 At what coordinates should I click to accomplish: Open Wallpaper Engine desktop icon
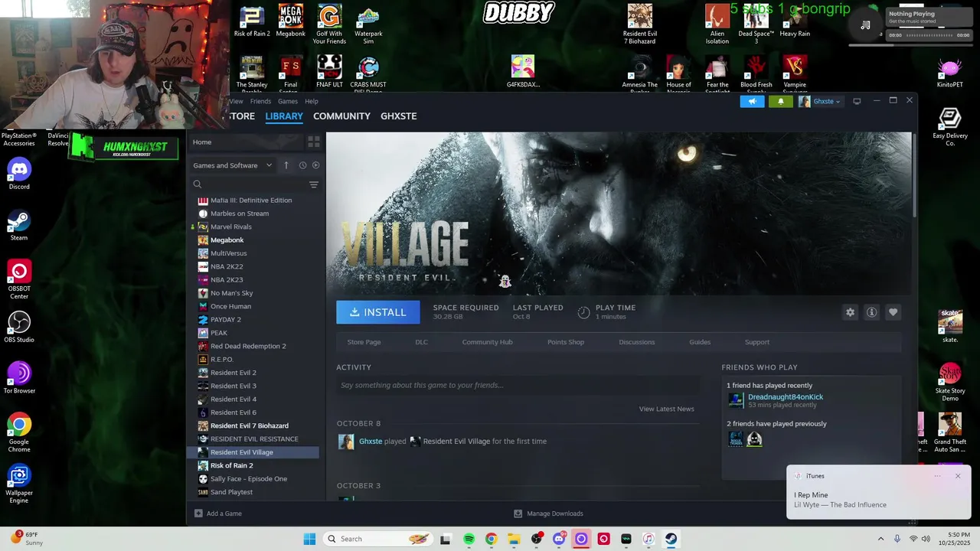click(x=19, y=483)
